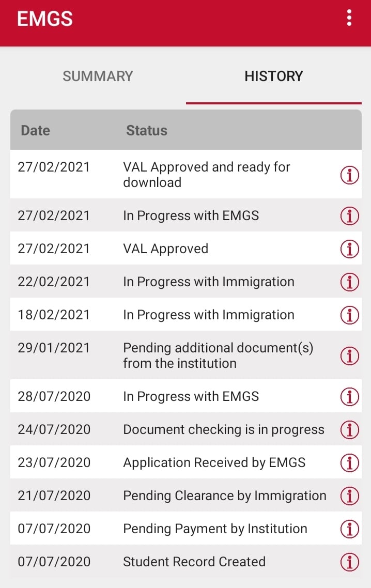
Task: Open info for Document checking is in progress
Action: pos(350,429)
